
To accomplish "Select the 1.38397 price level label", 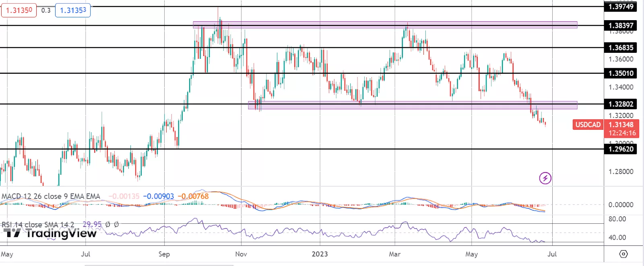I will click(x=621, y=25).
